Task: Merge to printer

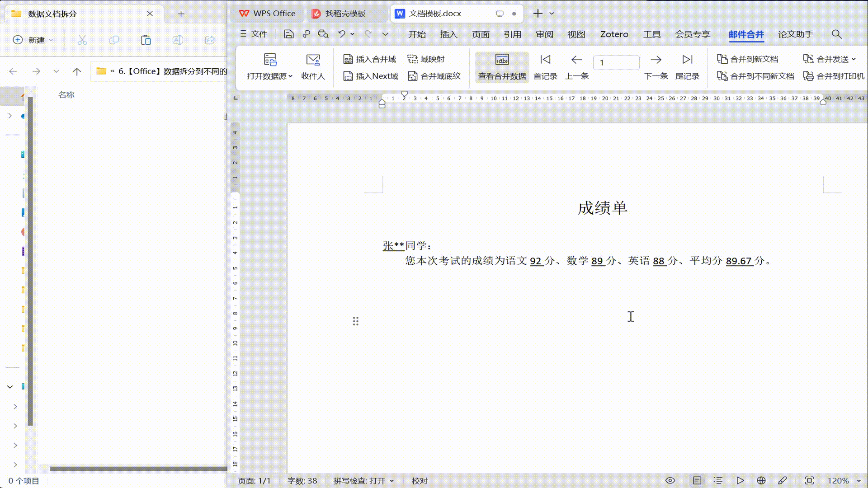Action: click(x=834, y=76)
